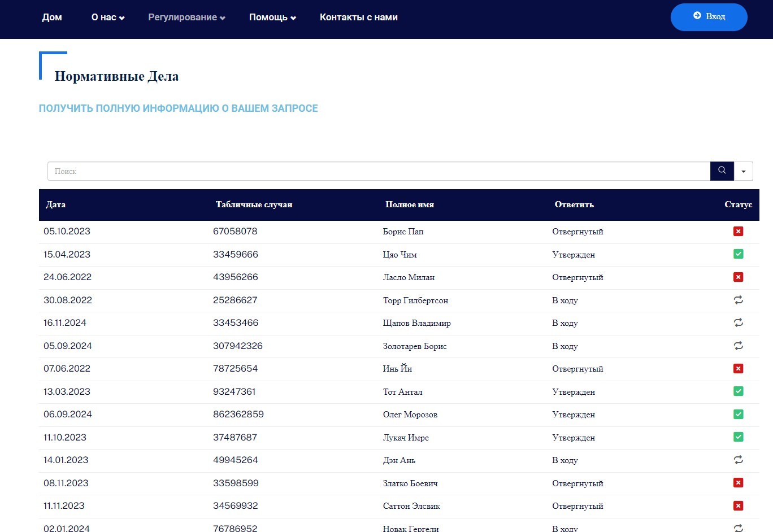Image resolution: width=773 pixels, height=532 pixels.
Task: Open the Дом menu item
Action: (x=52, y=17)
